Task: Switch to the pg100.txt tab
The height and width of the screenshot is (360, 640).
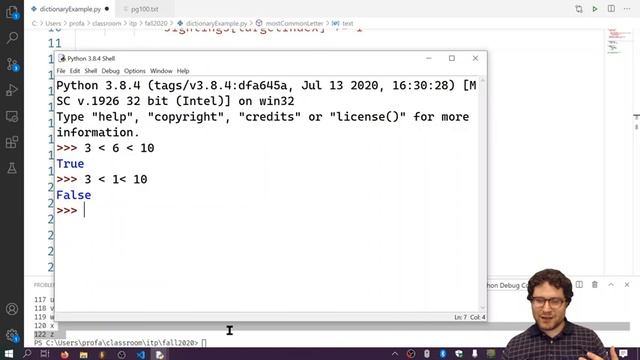Action: coord(144,9)
